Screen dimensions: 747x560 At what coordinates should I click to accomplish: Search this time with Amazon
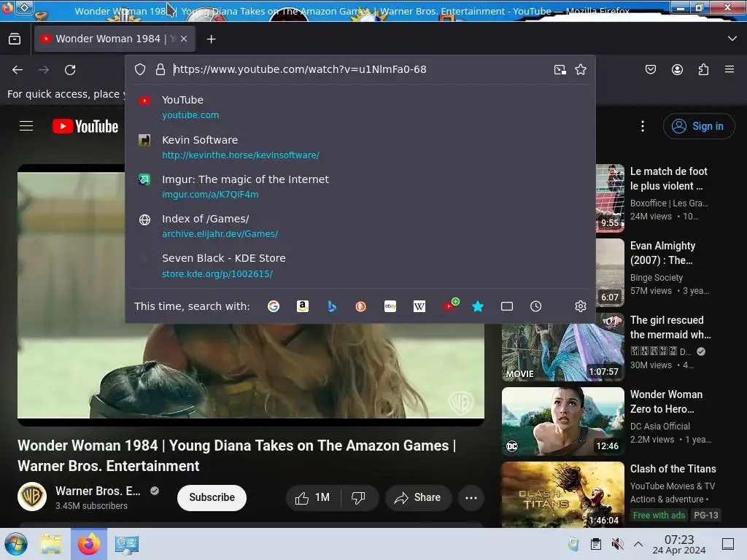(x=303, y=306)
